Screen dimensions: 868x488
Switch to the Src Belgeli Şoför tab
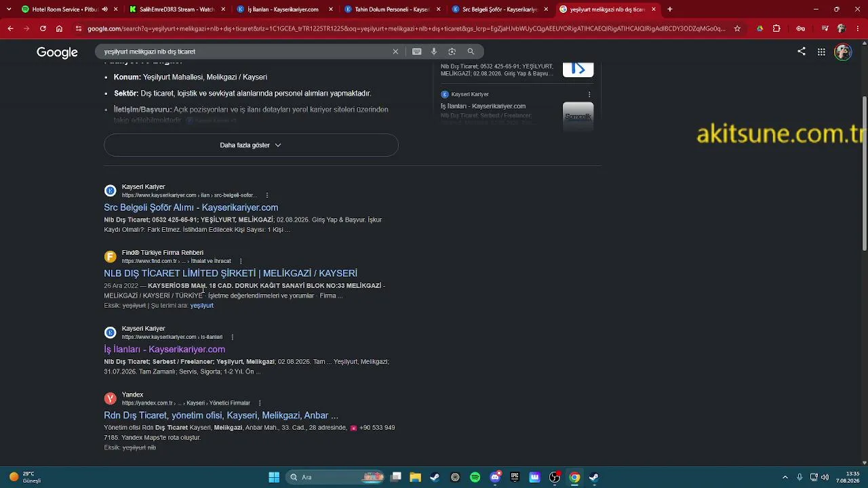[499, 9]
